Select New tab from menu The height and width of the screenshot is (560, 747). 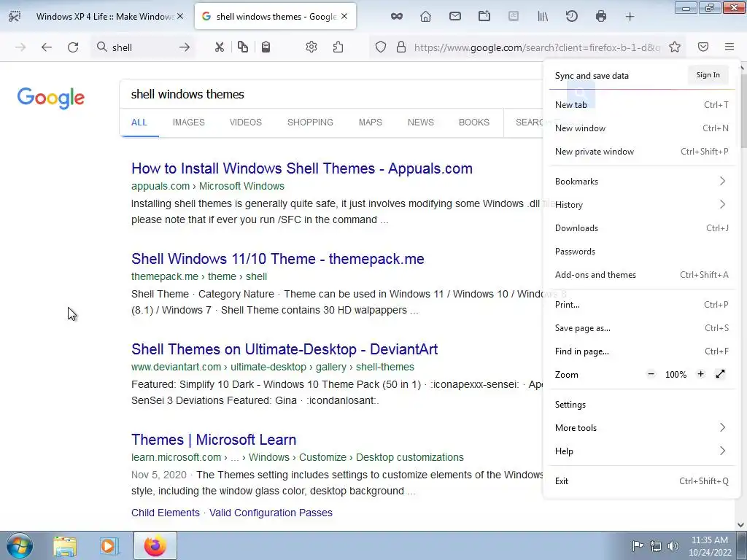point(642,105)
